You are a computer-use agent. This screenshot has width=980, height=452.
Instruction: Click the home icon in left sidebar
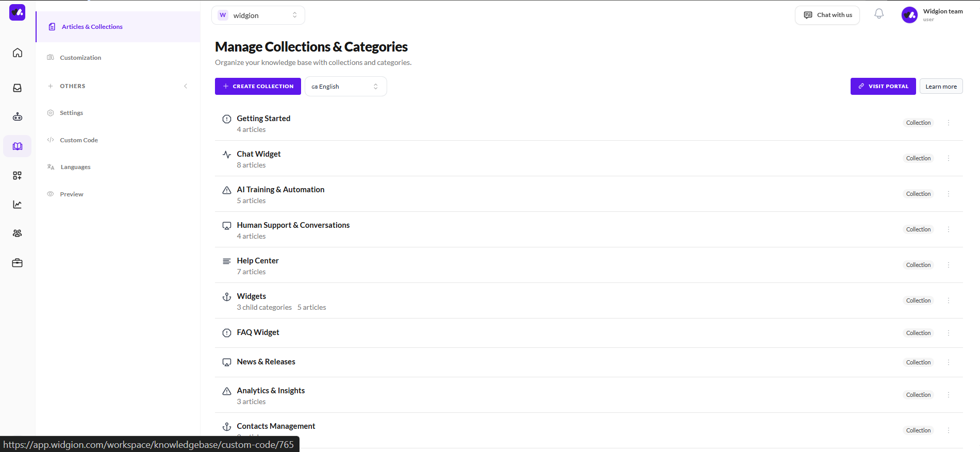[18, 53]
